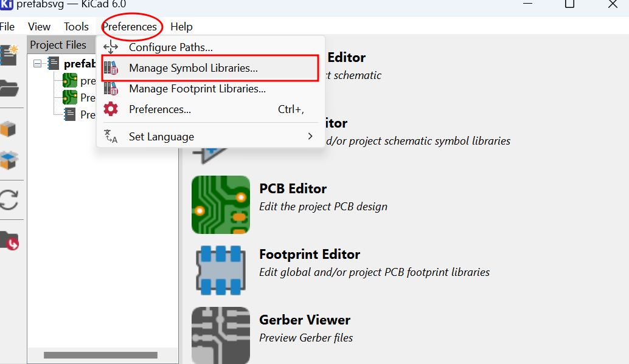Expand the Set Language submenu arrow
Image resolution: width=629 pixels, height=364 pixels.
(310, 136)
